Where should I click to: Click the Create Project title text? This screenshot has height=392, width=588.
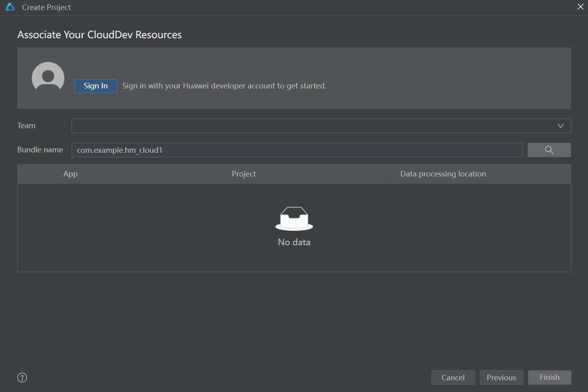46,7
